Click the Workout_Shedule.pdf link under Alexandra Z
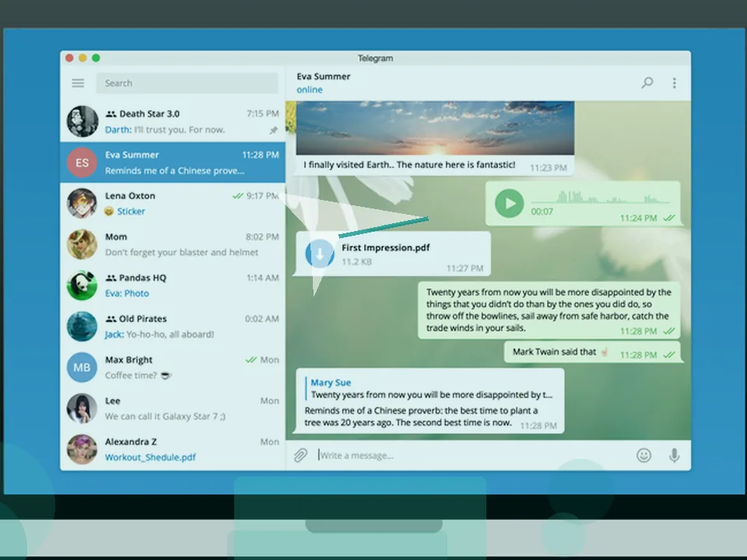The image size is (747, 560). point(150,457)
